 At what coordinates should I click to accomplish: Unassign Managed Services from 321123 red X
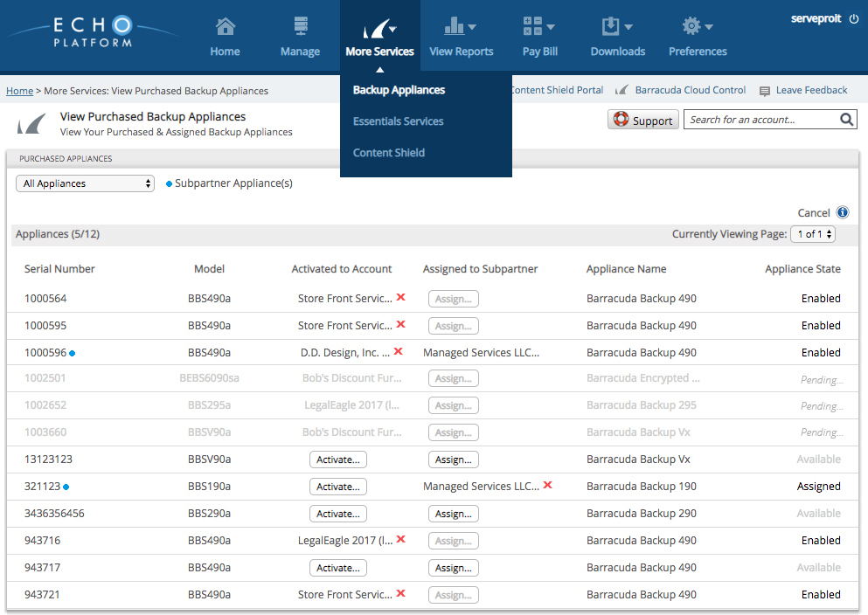547,485
